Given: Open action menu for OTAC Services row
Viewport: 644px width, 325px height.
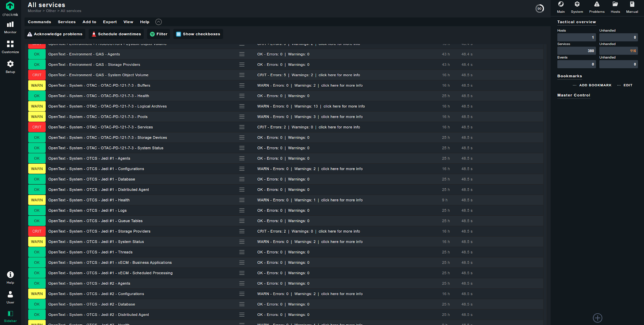Looking at the screenshot, I should coord(242,127).
